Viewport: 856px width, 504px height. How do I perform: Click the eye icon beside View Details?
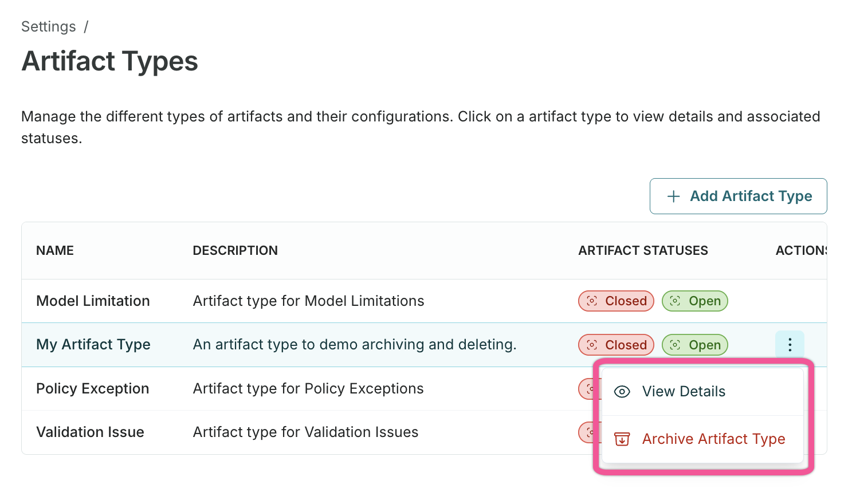(x=622, y=392)
